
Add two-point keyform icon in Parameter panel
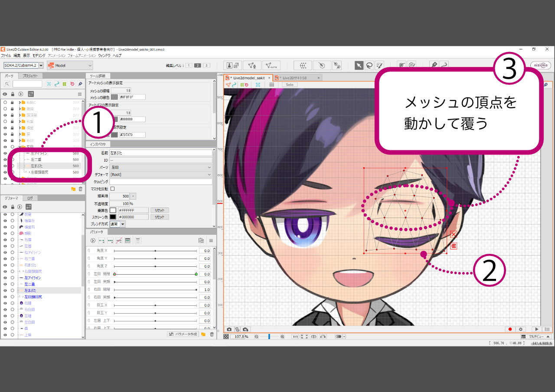[x=101, y=240]
